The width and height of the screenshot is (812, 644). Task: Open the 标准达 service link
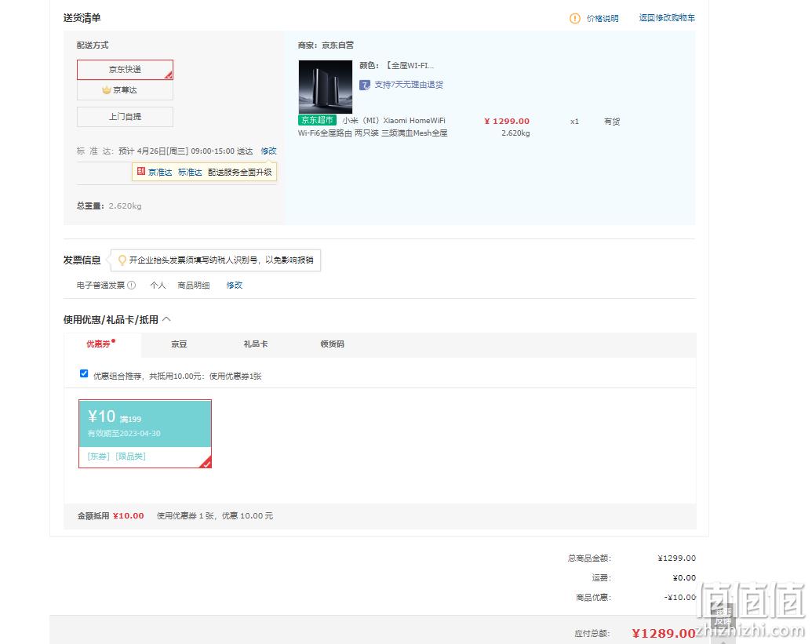pos(190,172)
